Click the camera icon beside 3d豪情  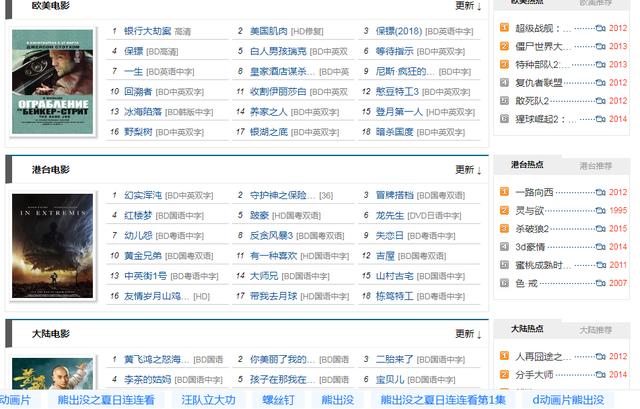(600, 247)
